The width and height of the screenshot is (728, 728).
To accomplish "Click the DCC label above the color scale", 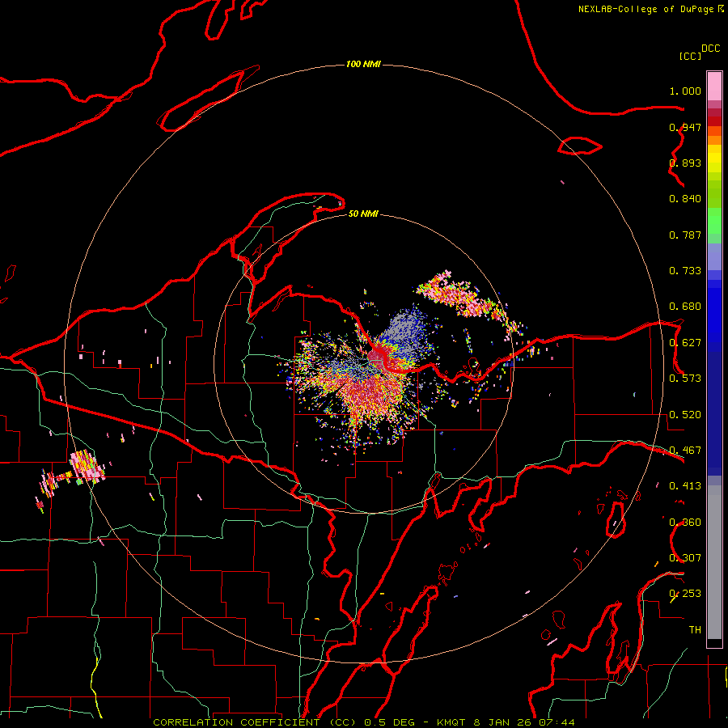I will click(710, 49).
